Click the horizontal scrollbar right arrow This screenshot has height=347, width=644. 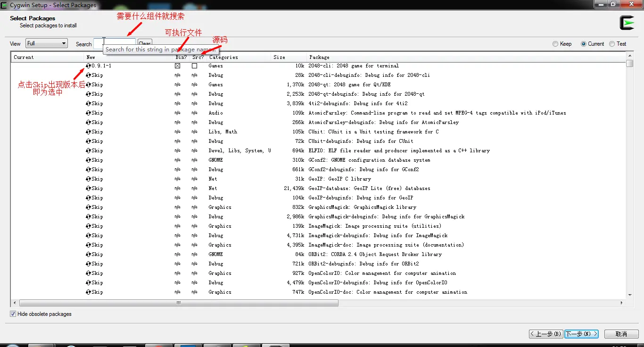[x=621, y=303]
